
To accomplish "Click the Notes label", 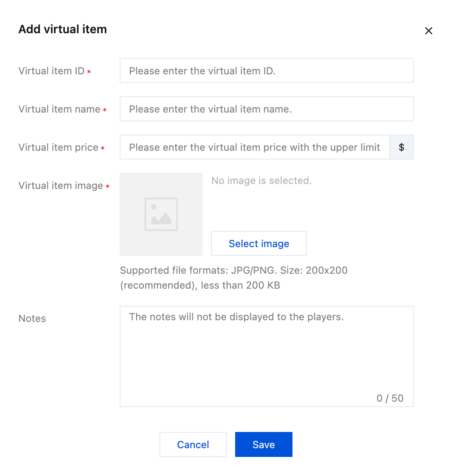I will [x=32, y=319].
